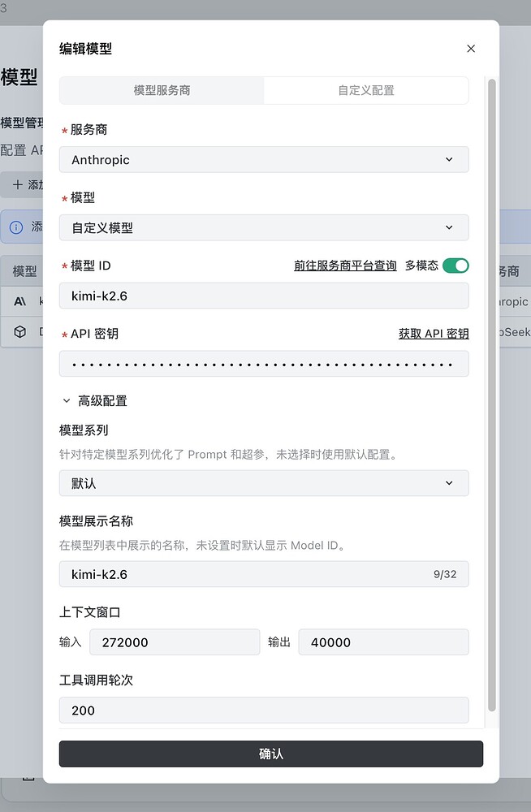Click the 模型 ID input field
The height and width of the screenshot is (812, 531).
coord(264,296)
